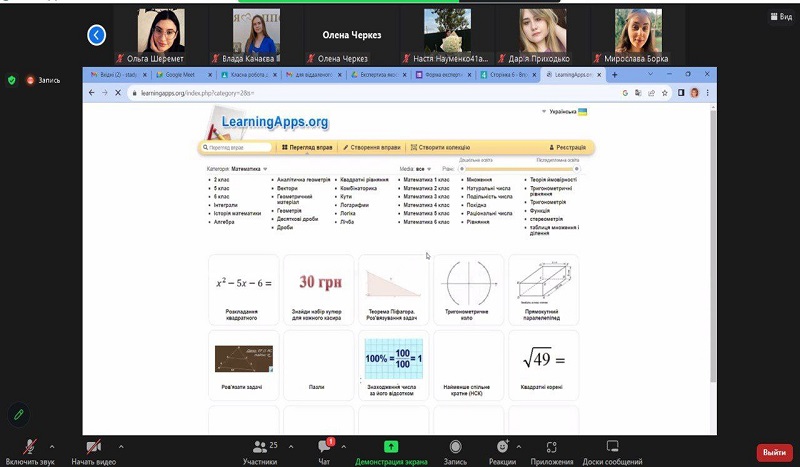Open Chrome three-dot menu
Screen dimensions: 800x467
[x=708, y=93]
